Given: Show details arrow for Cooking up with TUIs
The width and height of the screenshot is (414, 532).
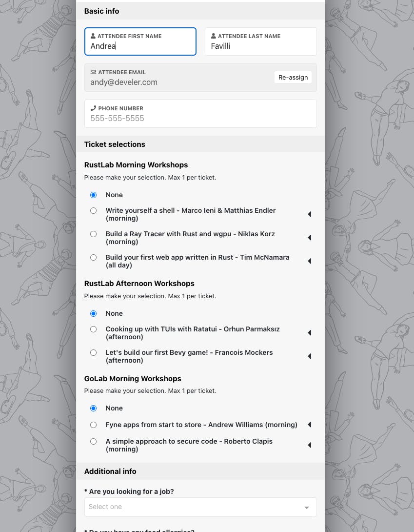Looking at the screenshot, I should tap(309, 333).
